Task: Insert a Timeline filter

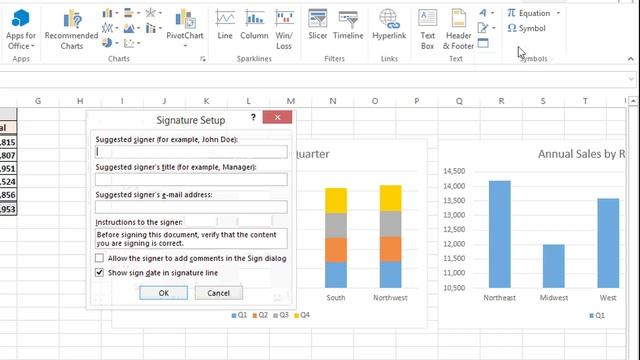Action: (348, 24)
